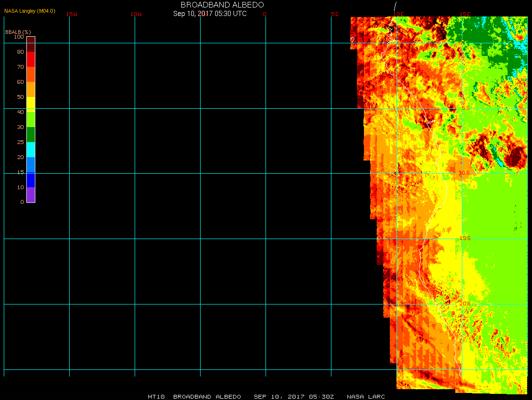Image resolution: width=532 pixels, height=400 pixels.
Task: Click the dark maroon cloud cluster near 10S
Action: (516, 155)
